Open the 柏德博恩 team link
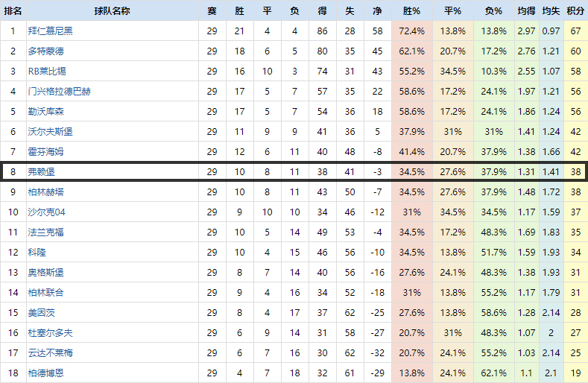The width and height of the screenshot is (588, 383). [x=45, y=373]
